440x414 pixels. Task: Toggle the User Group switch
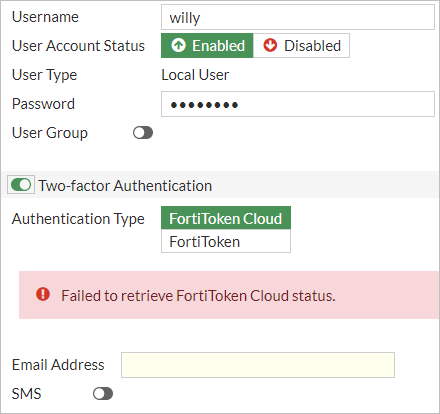(x=143, y=133)
